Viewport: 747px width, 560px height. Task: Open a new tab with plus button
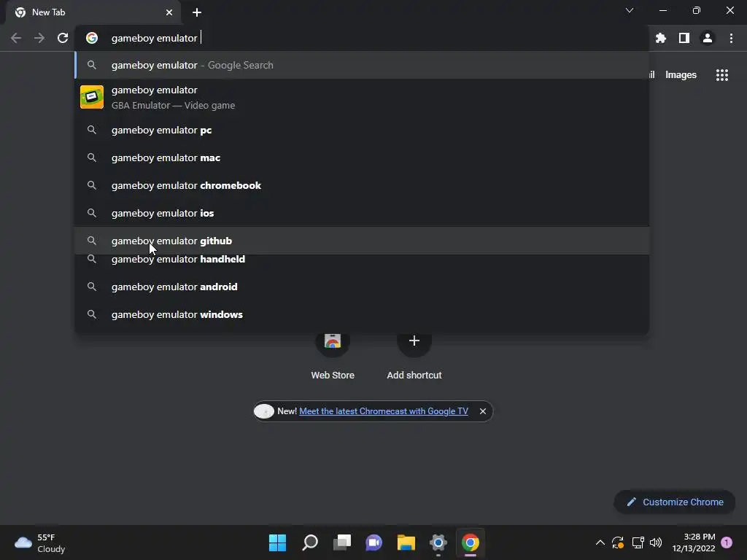tap(197, 12)
